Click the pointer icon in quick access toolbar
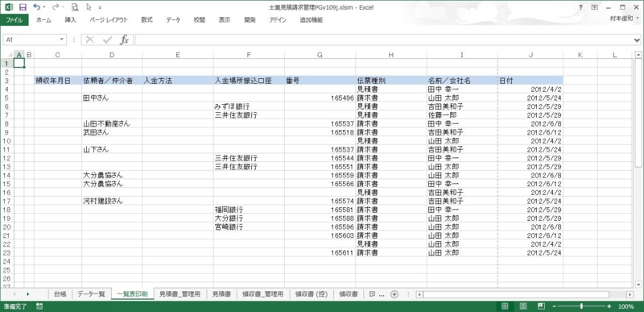This screenshot has height=312, width=644. point(89,7)
